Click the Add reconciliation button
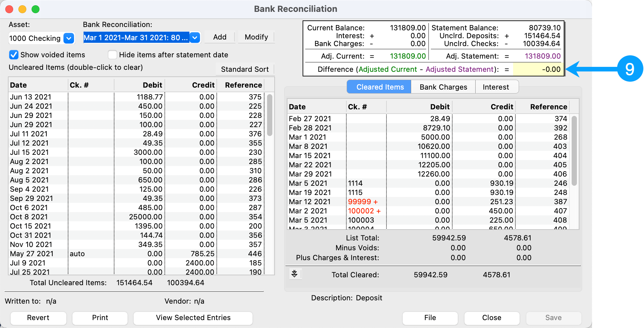 [220, 37]
